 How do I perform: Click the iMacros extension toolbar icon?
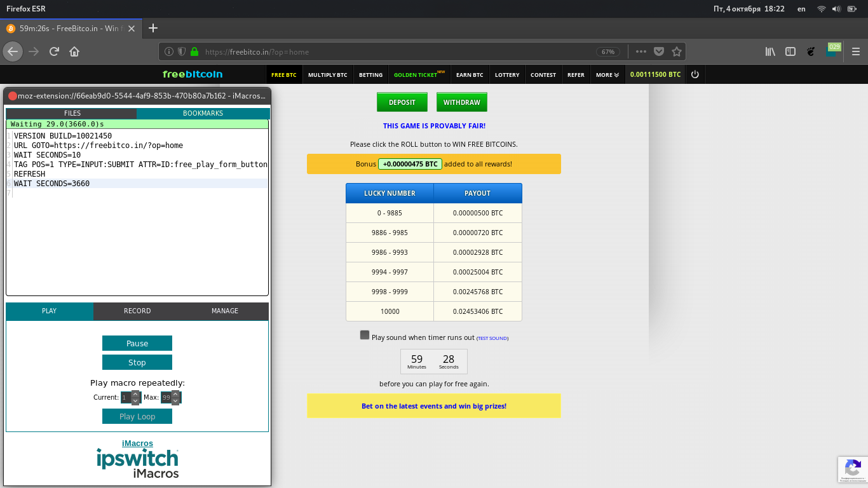832,51
